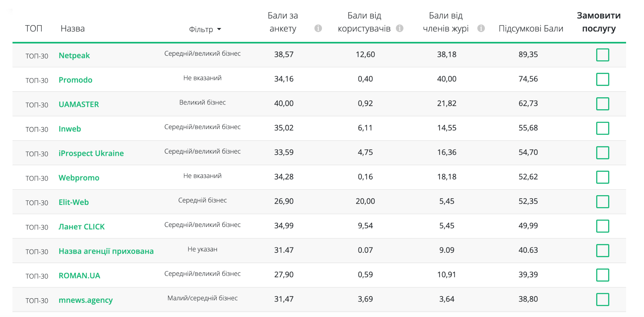Open the Promodo agency page
The width and height of the screenshot is (644, 317).
tap(75, 80)
